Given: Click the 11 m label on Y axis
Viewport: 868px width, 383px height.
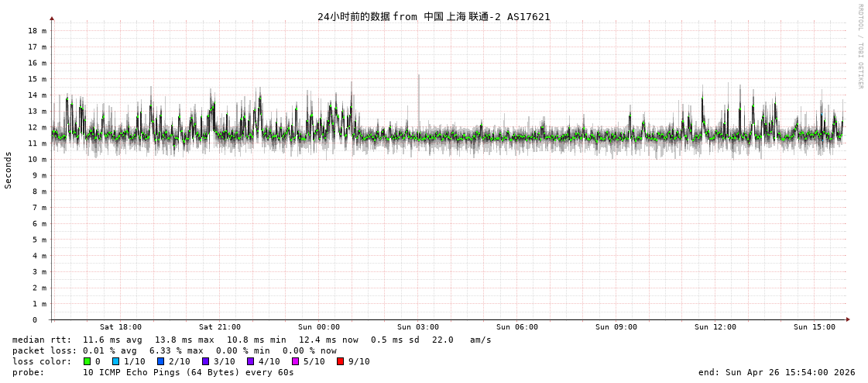Looking at the screenshot, I should click(37, 143).
